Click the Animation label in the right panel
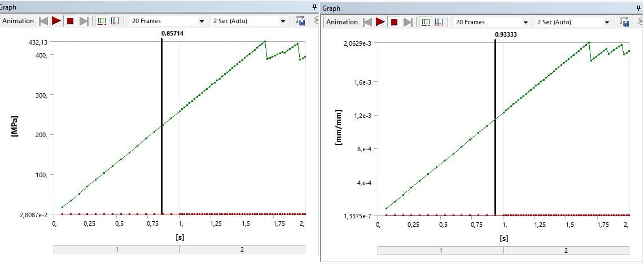This screenshot has width=644, height=268. pos(342,22)
